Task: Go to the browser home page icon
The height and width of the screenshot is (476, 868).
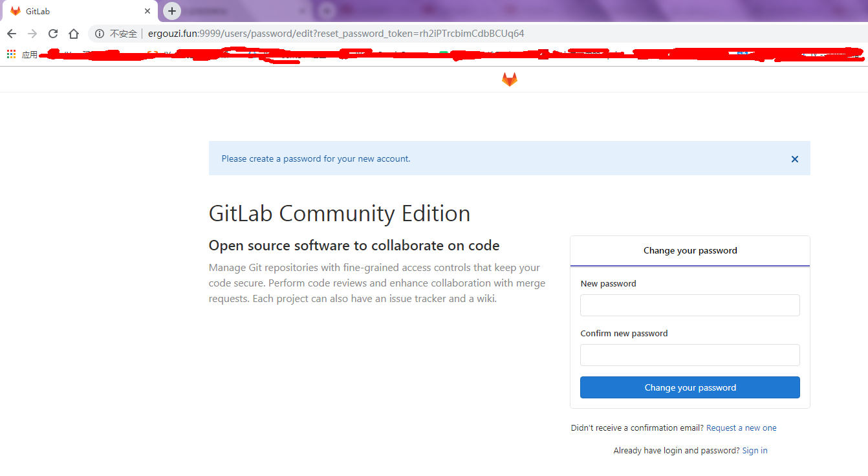Action: pos(74,34)
